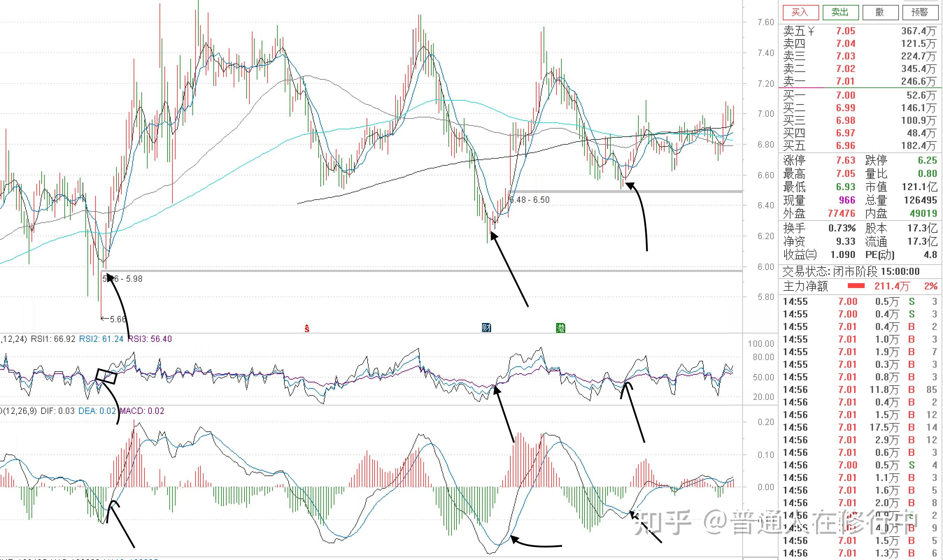Viewport: 943px width, 560px height.
Task: Select the 买四 row priced 6.97
Action: [860, 133]
